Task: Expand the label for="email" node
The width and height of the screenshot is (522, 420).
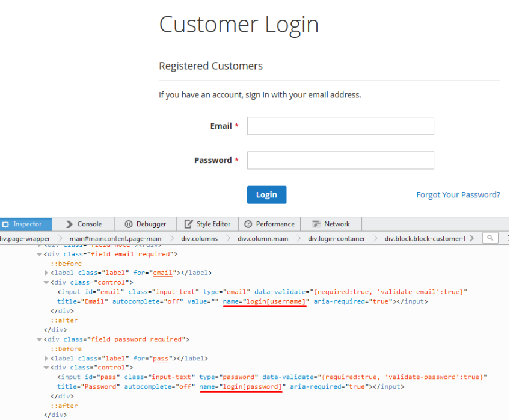Action: tap(46, 273)
